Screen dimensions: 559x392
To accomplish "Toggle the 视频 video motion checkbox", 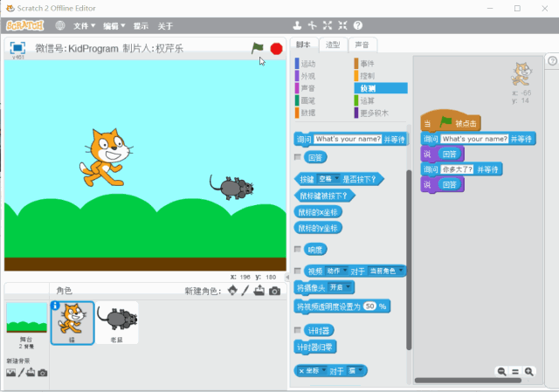I will 298,271.
